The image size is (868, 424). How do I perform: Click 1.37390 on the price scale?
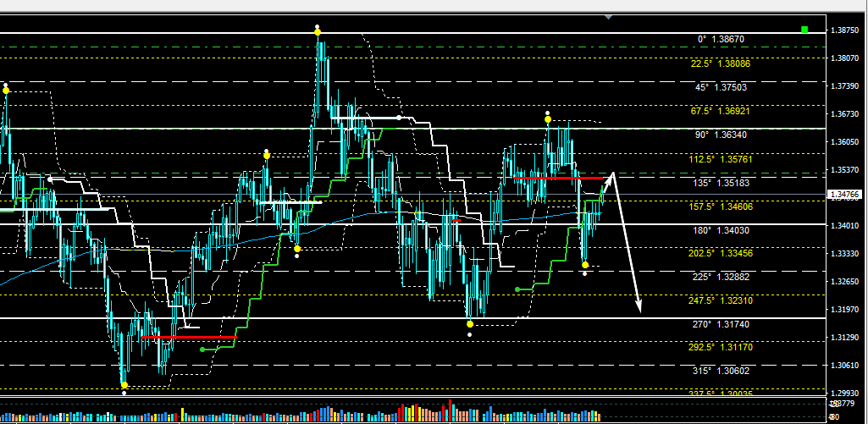[845, 86]
